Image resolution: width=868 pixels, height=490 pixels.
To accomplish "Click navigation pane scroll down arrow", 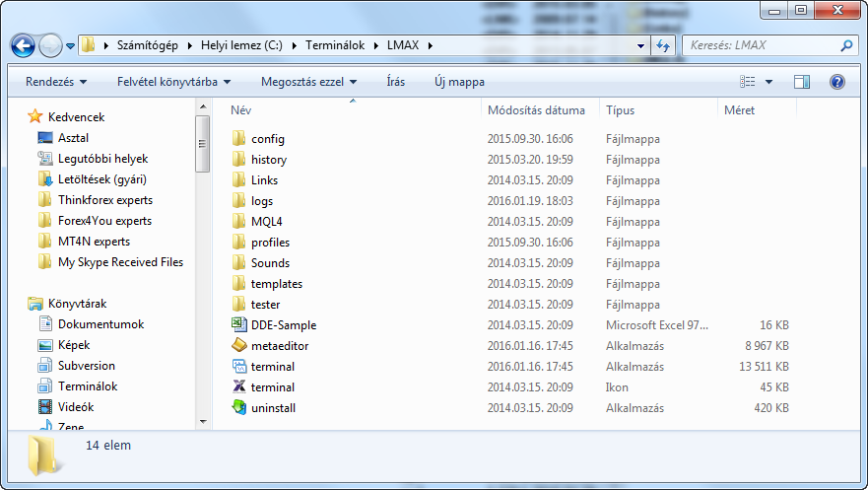I will pyautogui.click(x=203, y=422).
